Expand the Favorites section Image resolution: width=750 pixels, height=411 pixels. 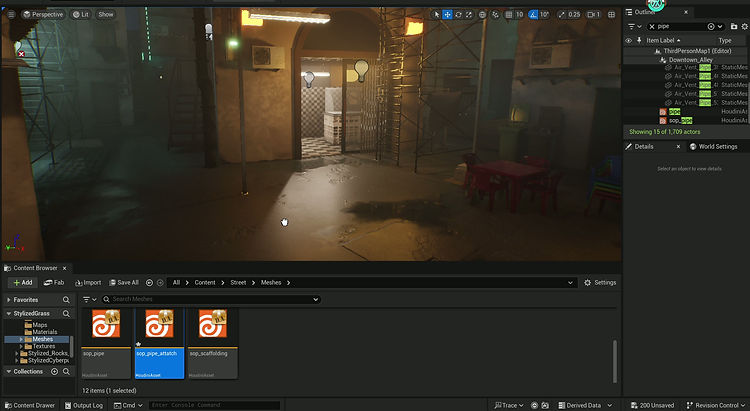click(9, 300)
